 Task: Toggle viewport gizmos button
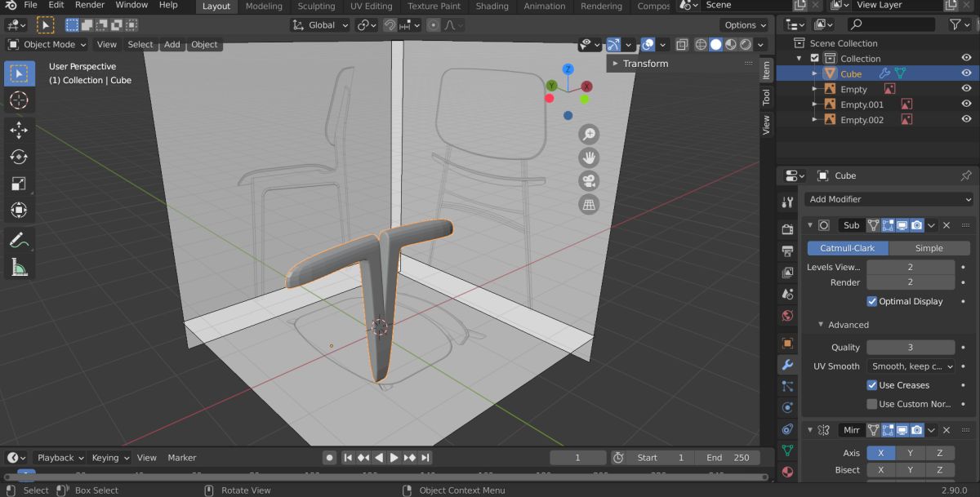click(x=613, y=45)
